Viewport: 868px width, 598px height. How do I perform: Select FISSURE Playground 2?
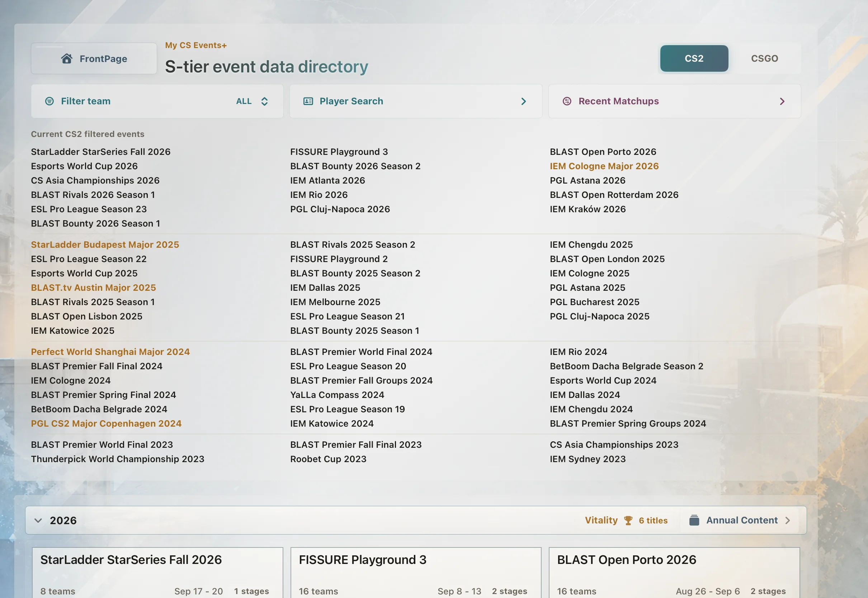point(339,259)
